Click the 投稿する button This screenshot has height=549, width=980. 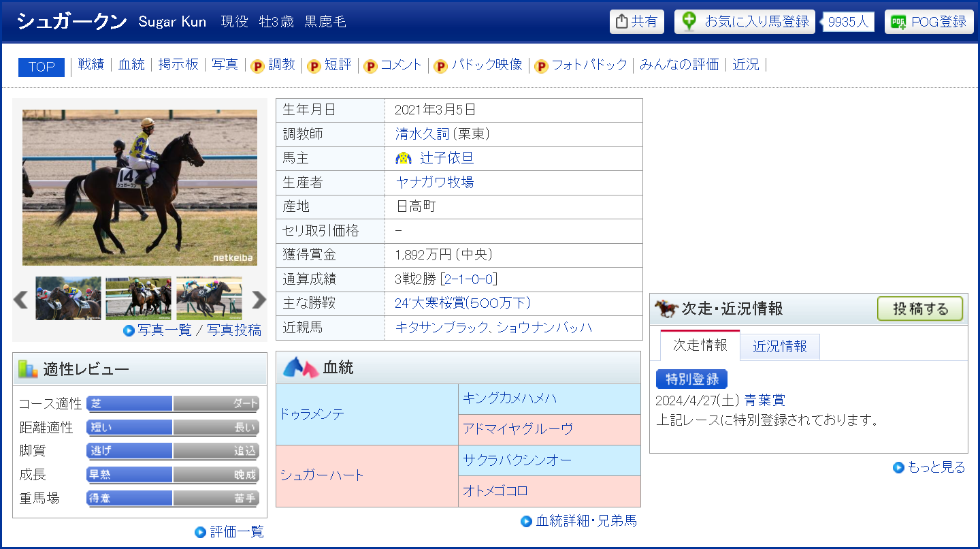[920, 309]
